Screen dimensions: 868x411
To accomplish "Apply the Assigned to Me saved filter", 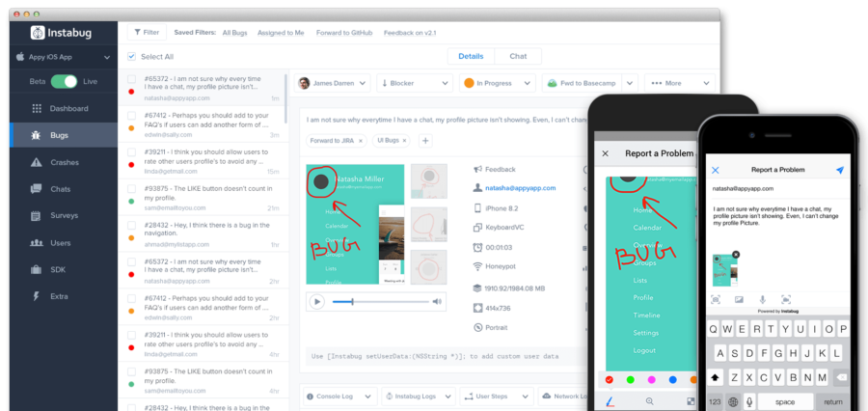I will [x=281, y=33].
